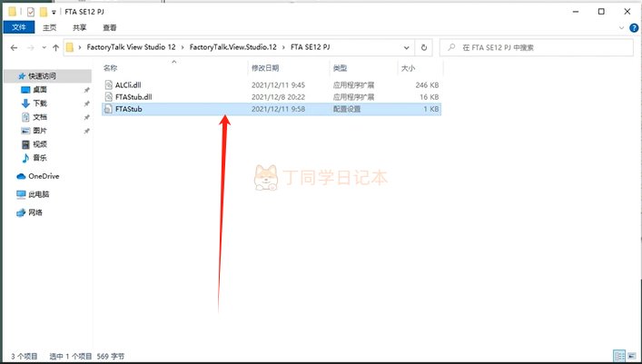Open 下载 (Downloads) in the sidebar
This screenshot has width=642, height=364.
[40, 103]
